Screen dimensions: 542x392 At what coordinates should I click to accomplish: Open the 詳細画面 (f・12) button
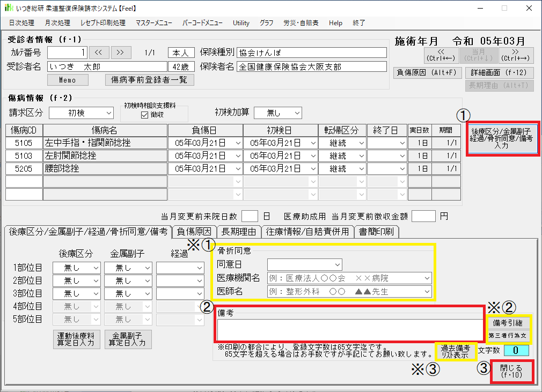499,72
